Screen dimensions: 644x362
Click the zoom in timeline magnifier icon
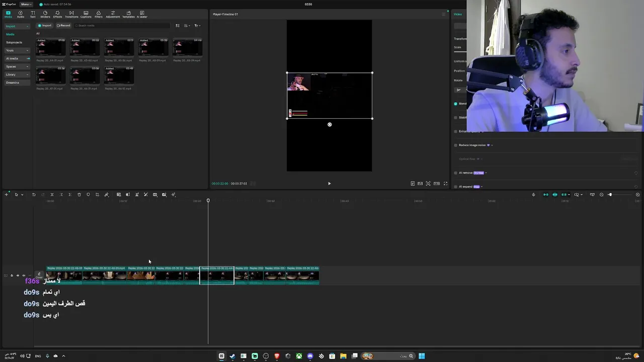(x=637, y=195)
